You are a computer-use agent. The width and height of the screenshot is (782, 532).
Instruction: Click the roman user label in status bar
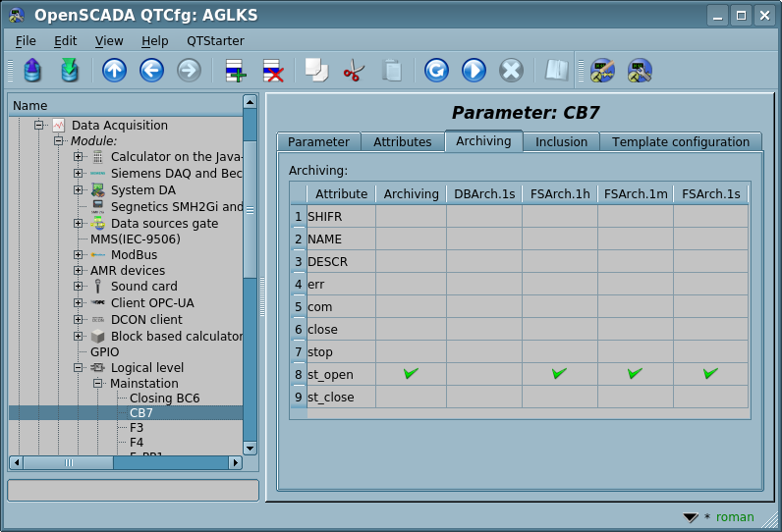click(x=735, y=517)
